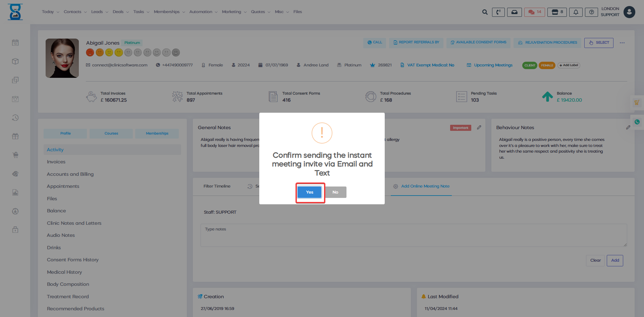Viewport: 644px width, 317px height.
Task: Open the search magnifier icon
Action: coord(485,12)
